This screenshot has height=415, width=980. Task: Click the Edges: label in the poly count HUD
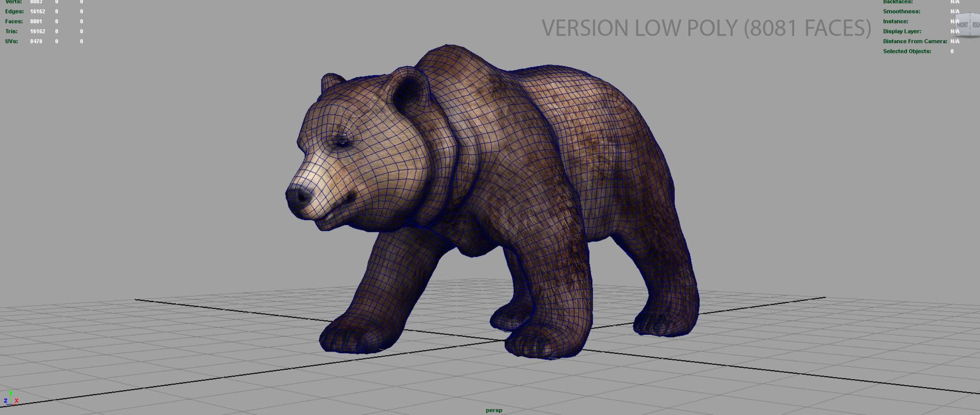[x=14, y=12]
